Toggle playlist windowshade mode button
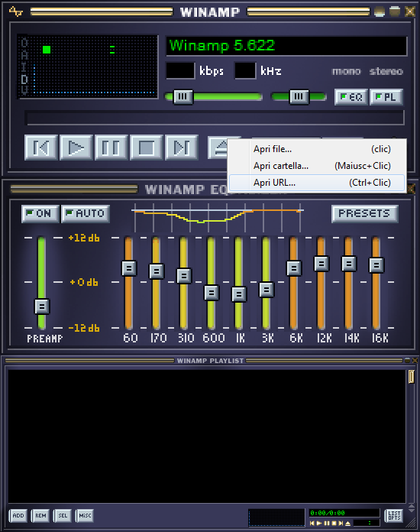420x532 pixels. point(407,360)
